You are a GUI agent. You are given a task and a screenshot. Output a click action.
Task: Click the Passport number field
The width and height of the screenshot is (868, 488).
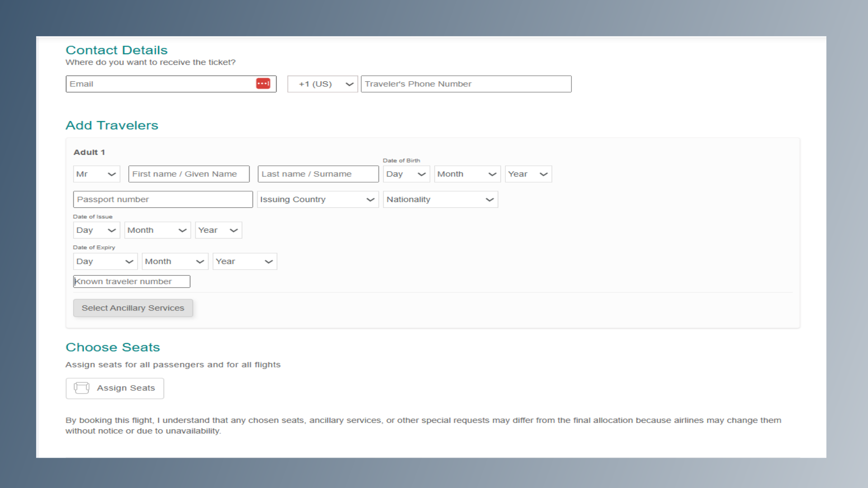(163, 199)
